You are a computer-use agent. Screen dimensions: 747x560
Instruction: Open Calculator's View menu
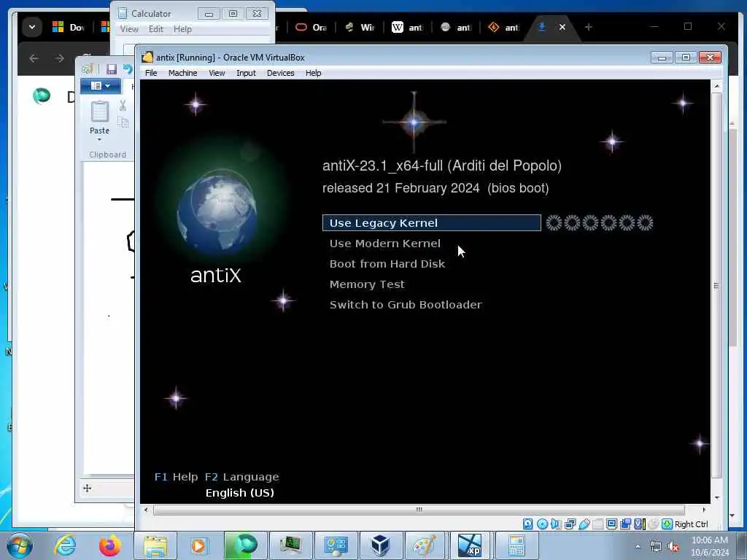tap(129, 29)
